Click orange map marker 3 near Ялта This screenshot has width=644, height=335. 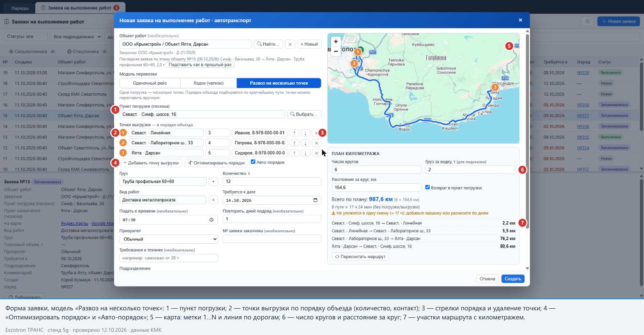click(x=495, y=87)
